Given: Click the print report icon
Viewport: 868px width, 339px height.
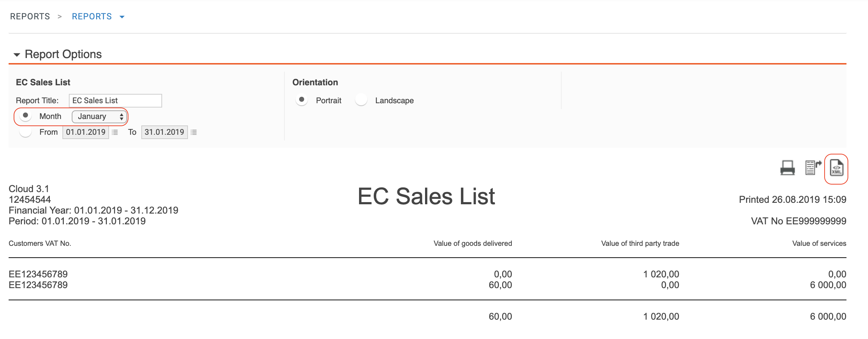Looking at the screenshot, I should click(x=787, y=168).
